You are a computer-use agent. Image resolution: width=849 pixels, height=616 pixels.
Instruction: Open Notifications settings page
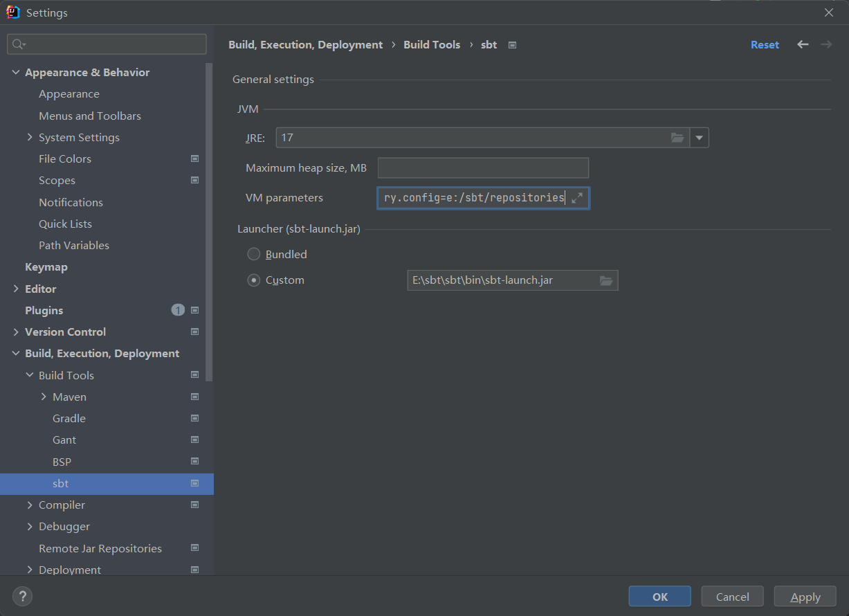click(71, 202)
